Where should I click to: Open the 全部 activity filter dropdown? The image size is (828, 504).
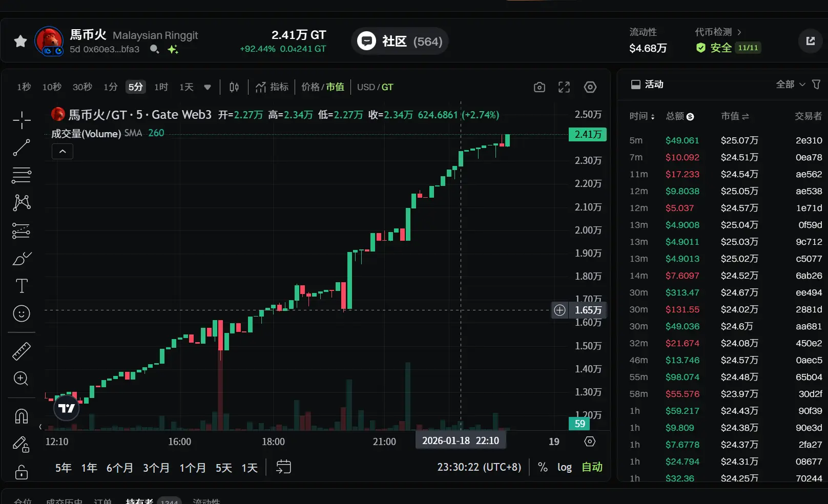[x=791, y=84]
